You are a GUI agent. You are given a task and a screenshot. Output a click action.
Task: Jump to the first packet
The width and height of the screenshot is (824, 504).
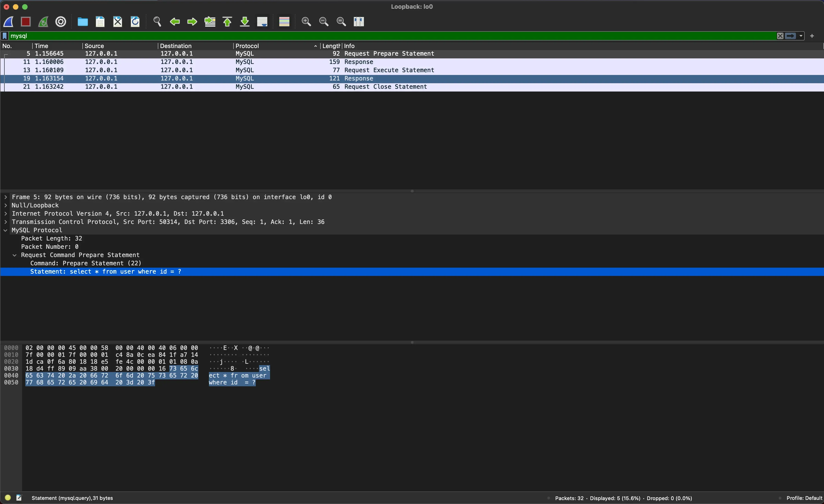tap(228, 22)
